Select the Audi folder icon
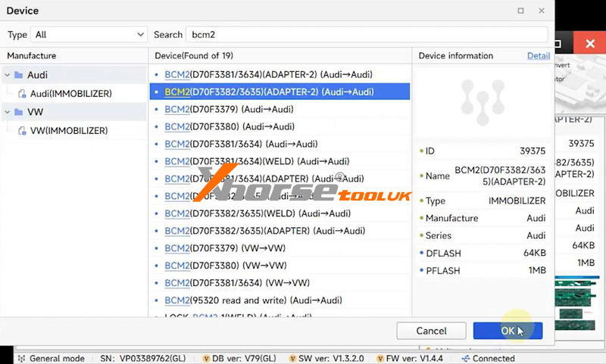The width and height of the screenshot is (606, 364). 18,74
